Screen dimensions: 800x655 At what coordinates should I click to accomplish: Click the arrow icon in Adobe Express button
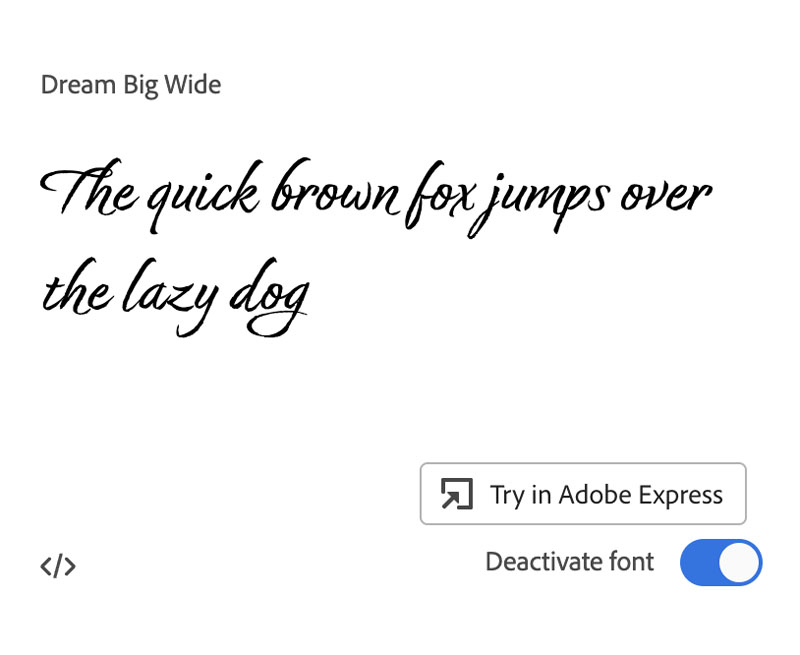click(457, 494)
